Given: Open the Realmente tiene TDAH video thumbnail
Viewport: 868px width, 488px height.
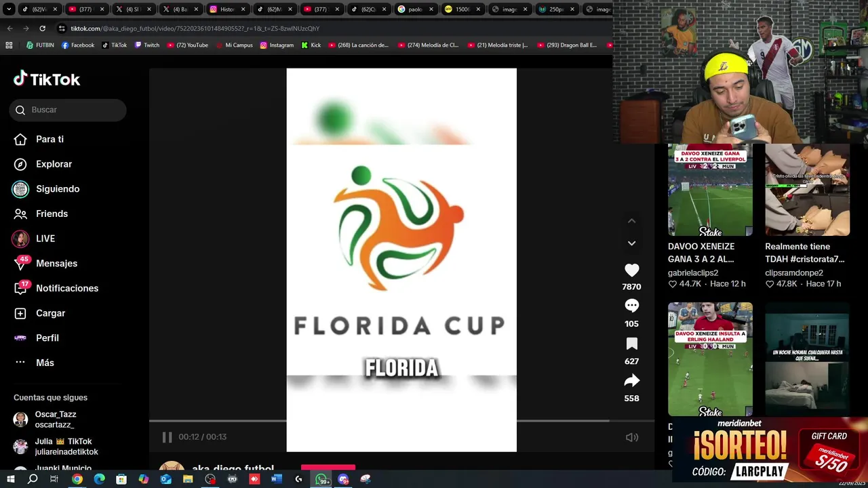Looking at the screenshot, I should [x=807, y=190].
